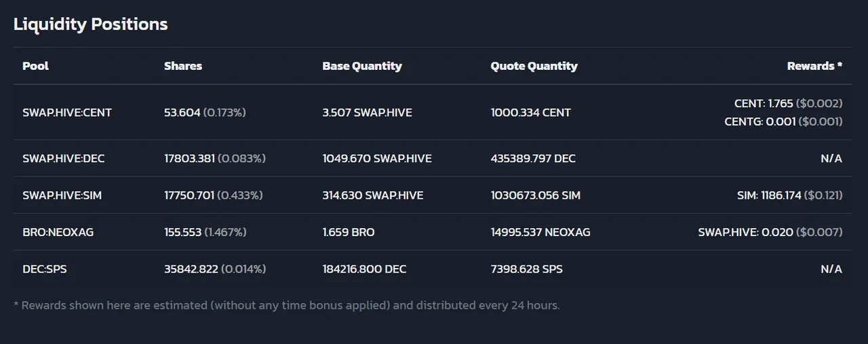Select the SIM: 1186.174 reward amount

pyautogui.click(x=769, y=195)
